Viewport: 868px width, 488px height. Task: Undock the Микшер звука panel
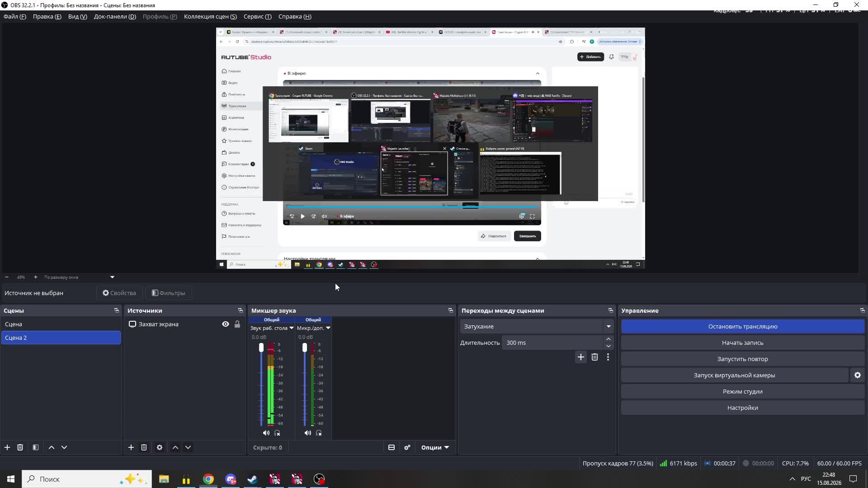tap(451, 310)
